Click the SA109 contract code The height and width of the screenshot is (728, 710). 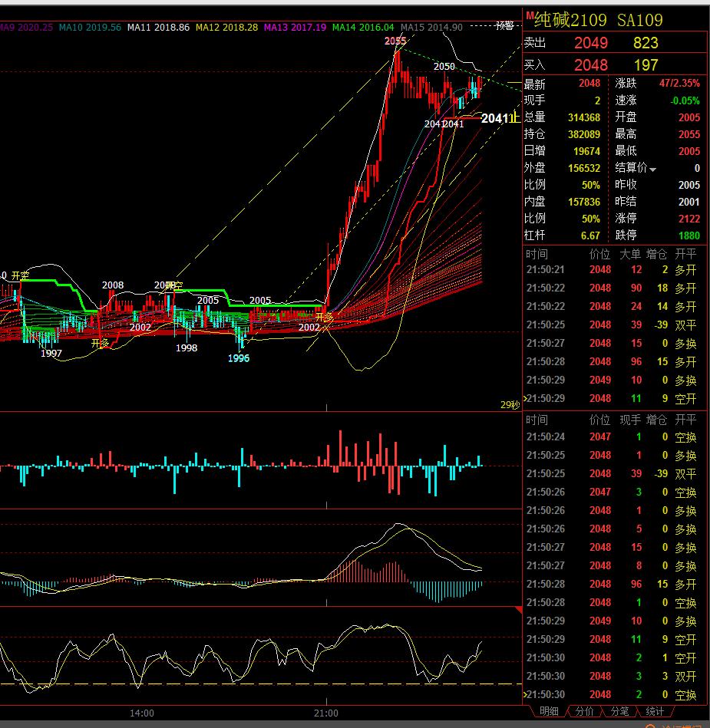[640, 20]
